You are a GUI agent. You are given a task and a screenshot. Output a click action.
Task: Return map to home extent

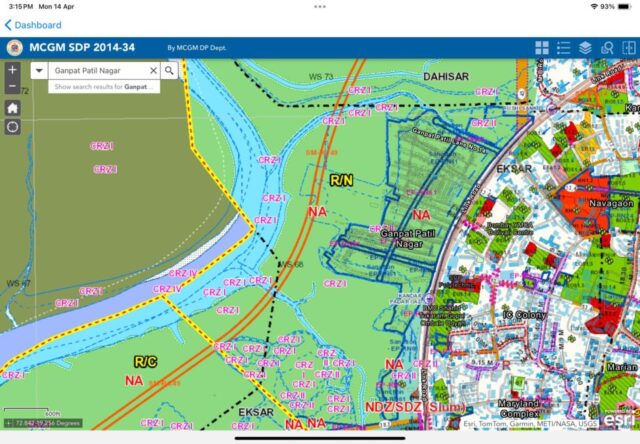pos(12,107)
